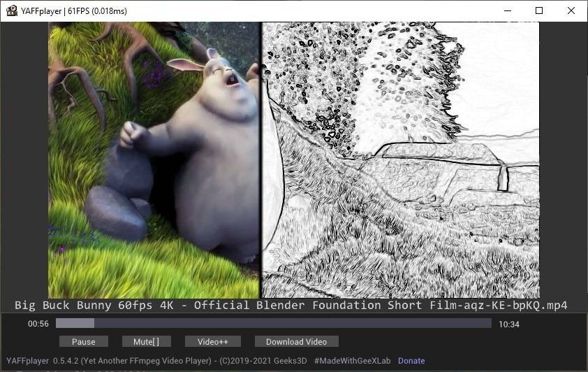Screen dimensions: 588x372
Task: Click the Download Video button
Action: tap(296, 342)
